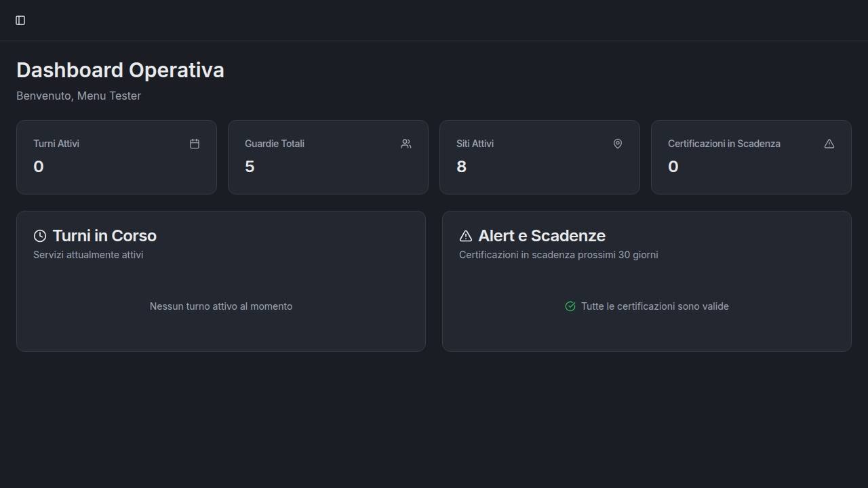Click the 'Benvenuto, Menu Tester' greeting

(x=79, y=96)
